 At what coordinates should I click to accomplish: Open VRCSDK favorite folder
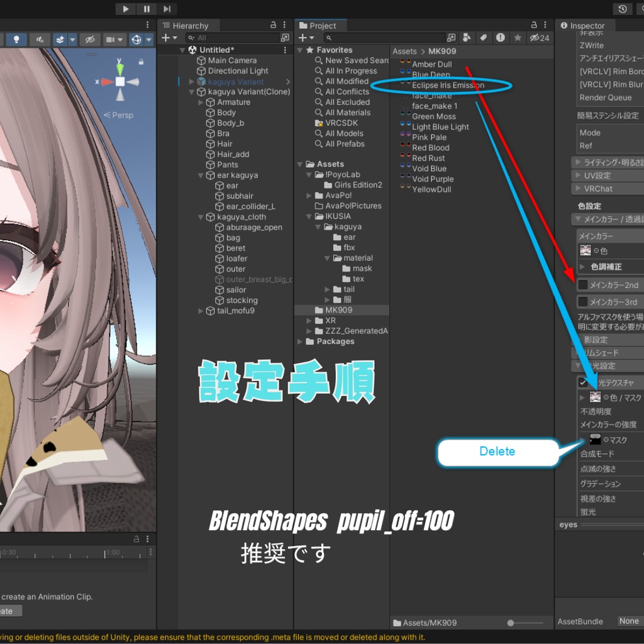[341, 123]
